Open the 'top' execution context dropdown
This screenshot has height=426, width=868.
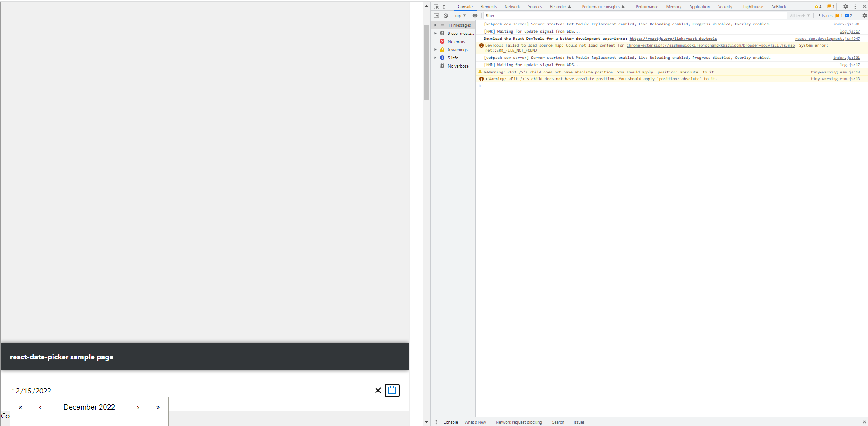[x=460, y=15]
